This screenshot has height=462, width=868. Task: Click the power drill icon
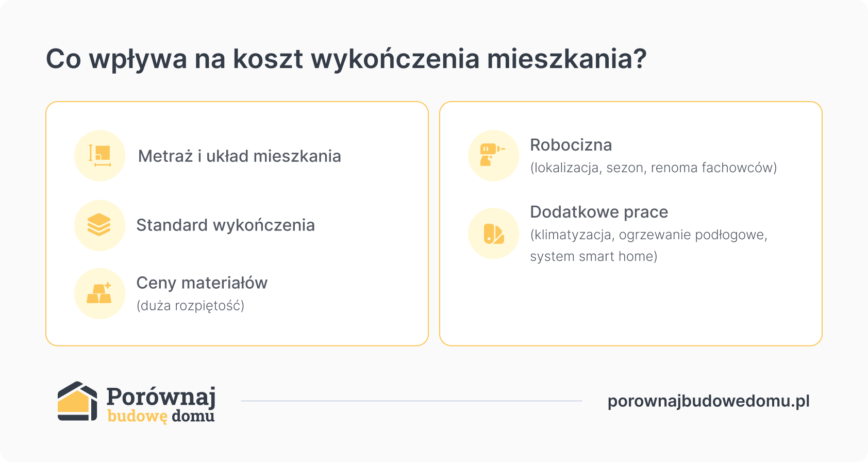click(x=493, y=155)
